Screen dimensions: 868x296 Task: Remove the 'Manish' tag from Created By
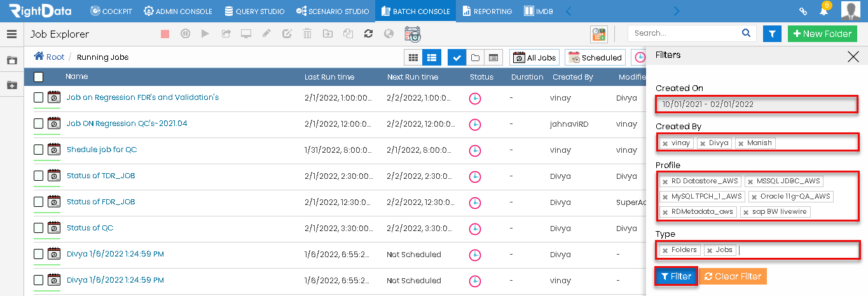click(741, 144)
